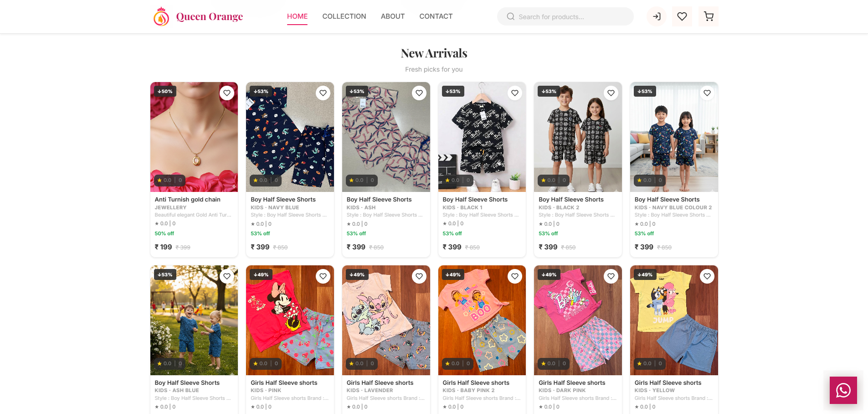The height and width of the screenshot is (414, 868).
Task: Focus the Search for products field
Action: [570, 17]
